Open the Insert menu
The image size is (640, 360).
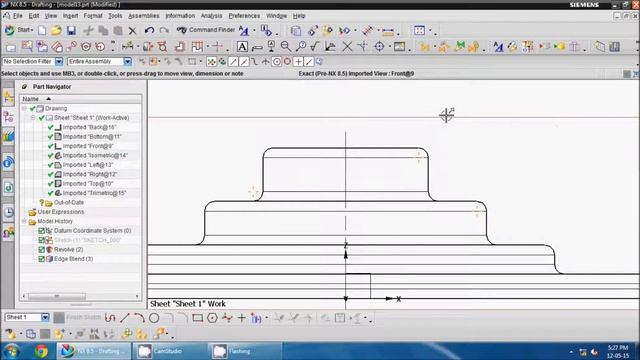70,16
